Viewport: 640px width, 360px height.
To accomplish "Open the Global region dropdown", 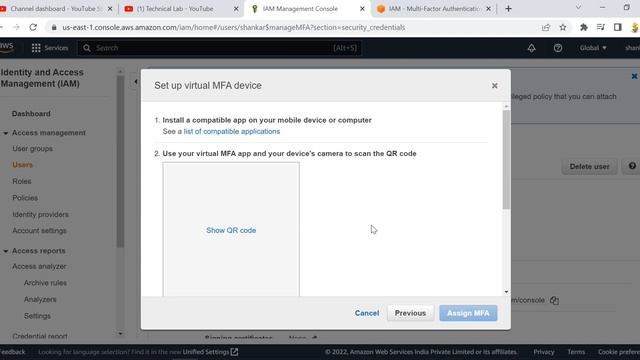I will tap(593, 48).
